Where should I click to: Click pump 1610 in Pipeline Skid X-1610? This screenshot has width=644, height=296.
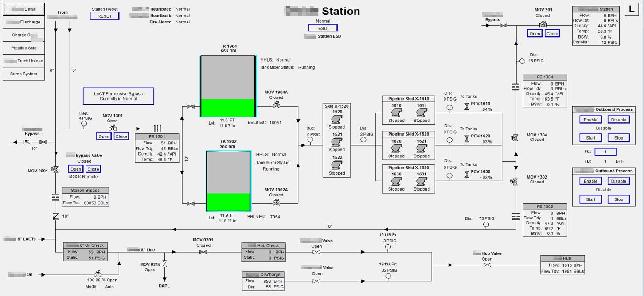click(x=395, y=113)
